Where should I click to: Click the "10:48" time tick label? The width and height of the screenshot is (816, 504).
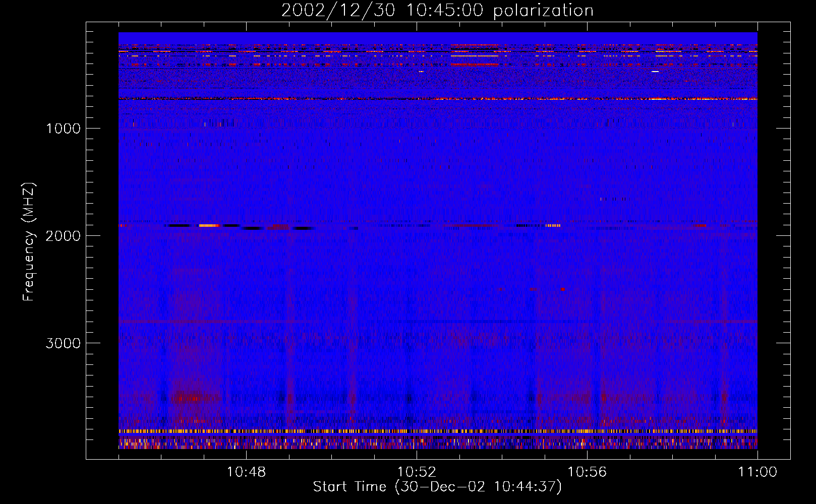point(246,472)
